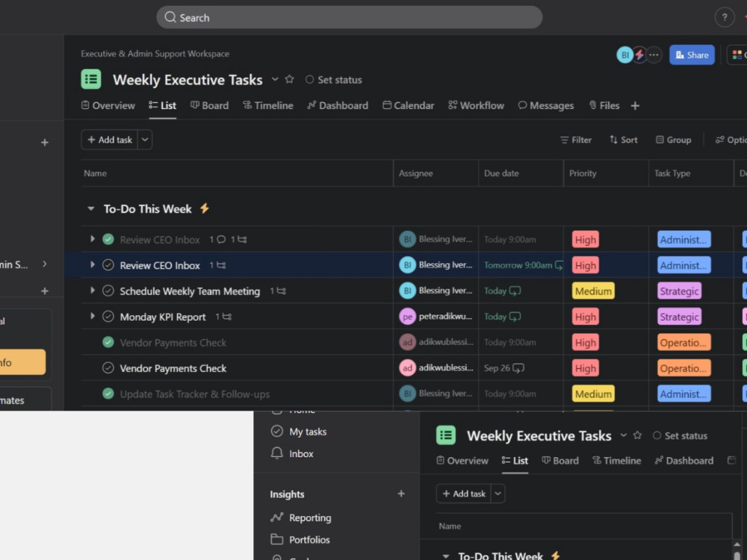Image resolution: width=747 pixels, height=560 pixels.
Task: Click Set status in the lower window
Action: (680, 436)
